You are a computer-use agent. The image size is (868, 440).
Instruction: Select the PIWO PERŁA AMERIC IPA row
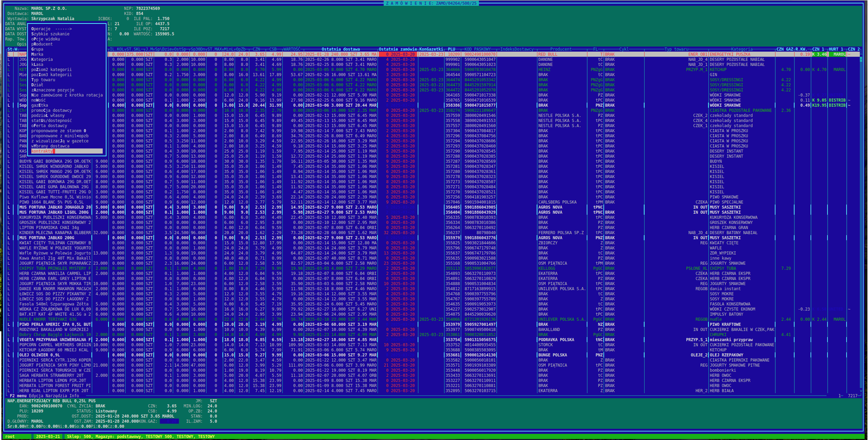(x=55, y=324)
